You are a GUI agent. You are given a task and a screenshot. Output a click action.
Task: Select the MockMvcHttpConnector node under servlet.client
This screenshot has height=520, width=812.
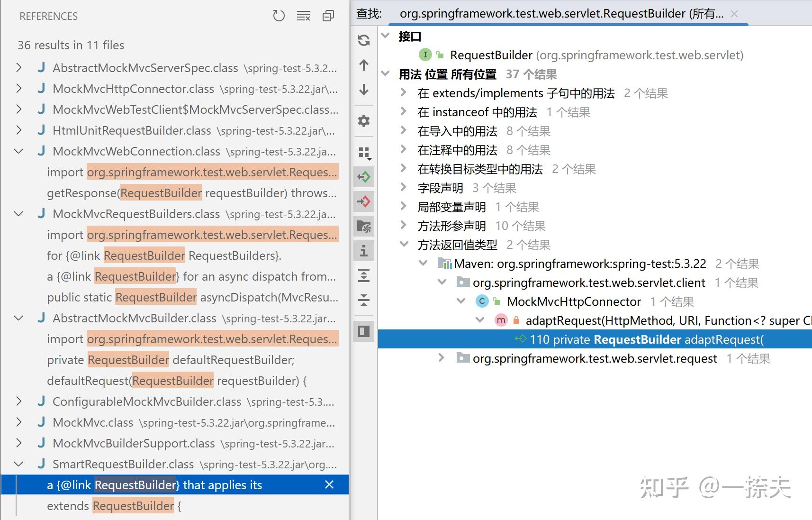click(573, 301)
